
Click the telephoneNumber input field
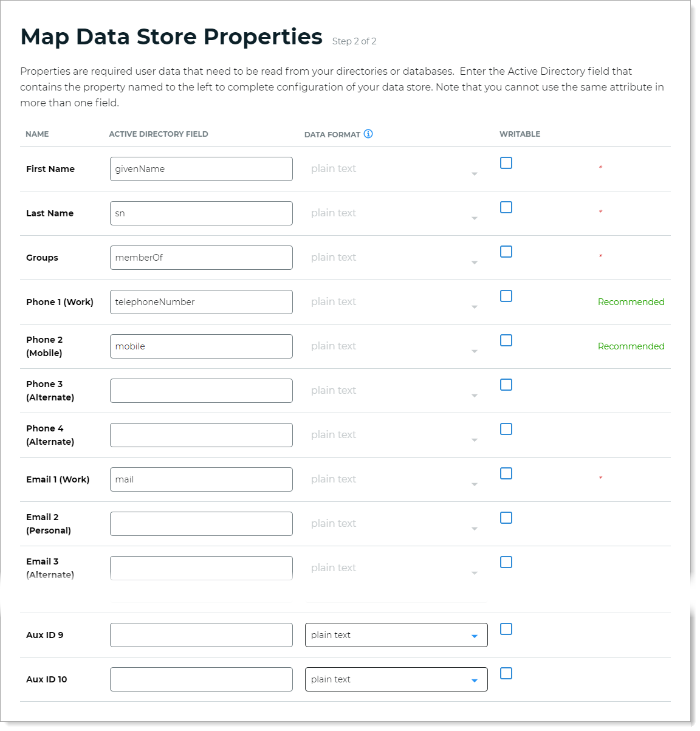pos(201,302)
